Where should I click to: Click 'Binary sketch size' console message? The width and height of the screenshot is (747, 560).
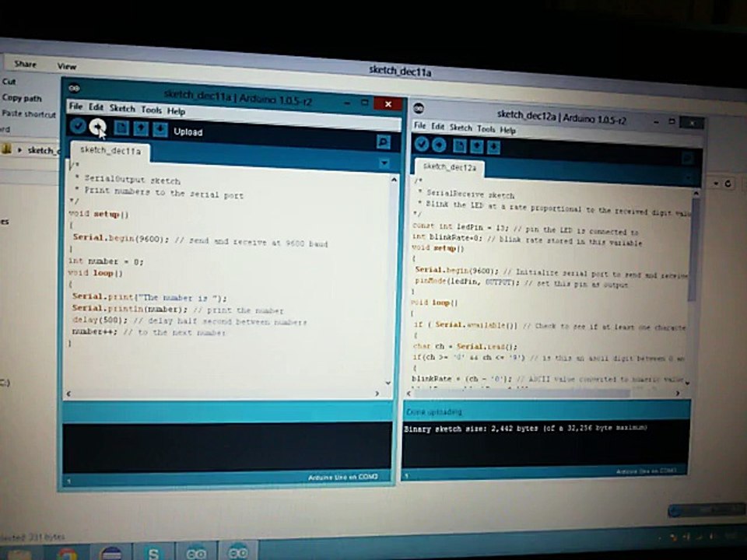(x=525, y=429)
